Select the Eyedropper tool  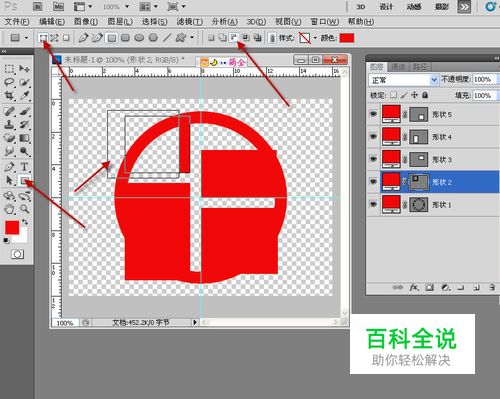tap(24, 96)
